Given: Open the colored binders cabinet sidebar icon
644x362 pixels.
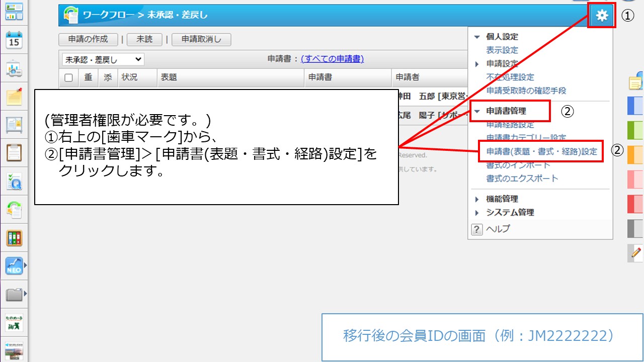Looking at the screenshot, I should point(14,238).
